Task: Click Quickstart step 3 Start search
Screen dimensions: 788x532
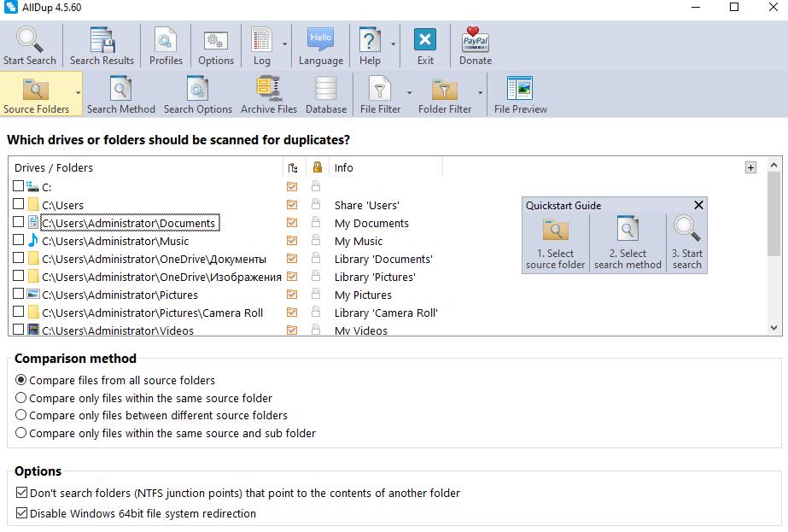Action: [687, 243]
